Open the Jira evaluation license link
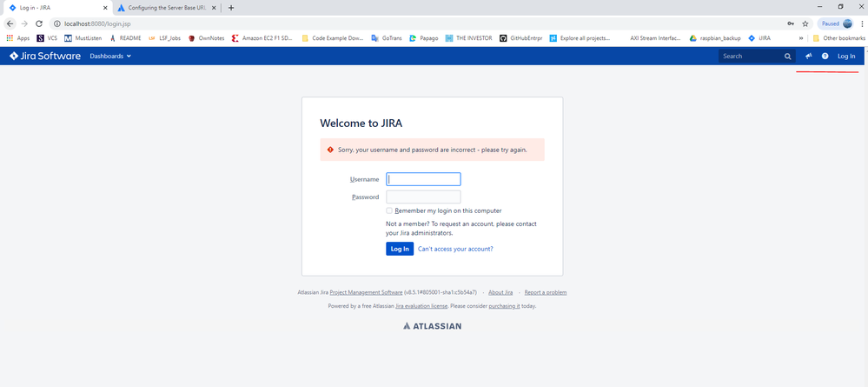 point(421,305)
